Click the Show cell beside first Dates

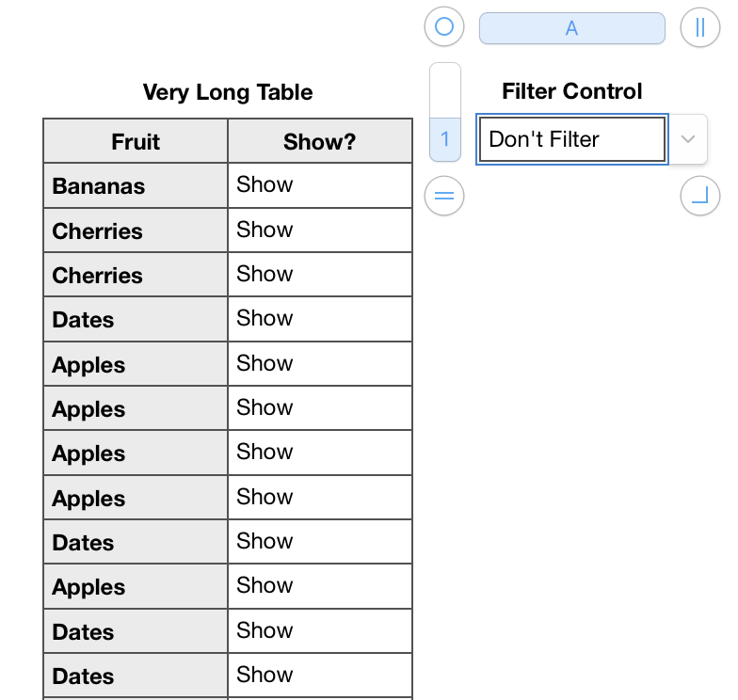click(x=319, y=319)
